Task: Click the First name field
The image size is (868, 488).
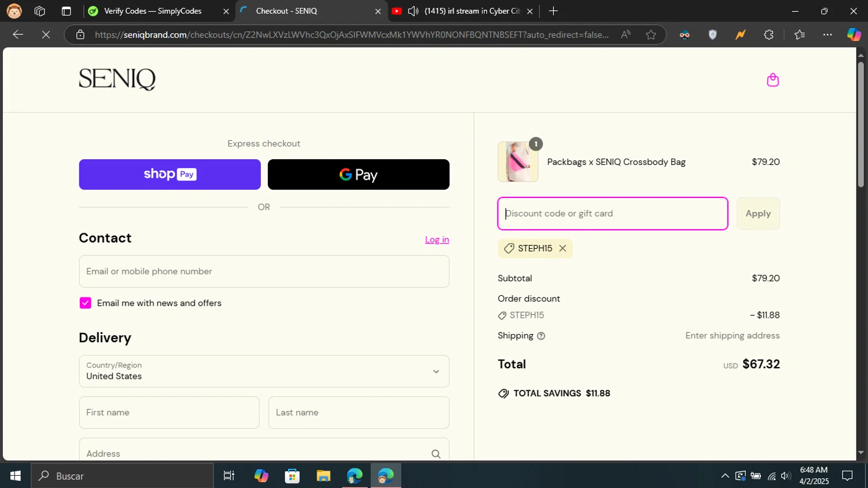Action: click(169, 413)
